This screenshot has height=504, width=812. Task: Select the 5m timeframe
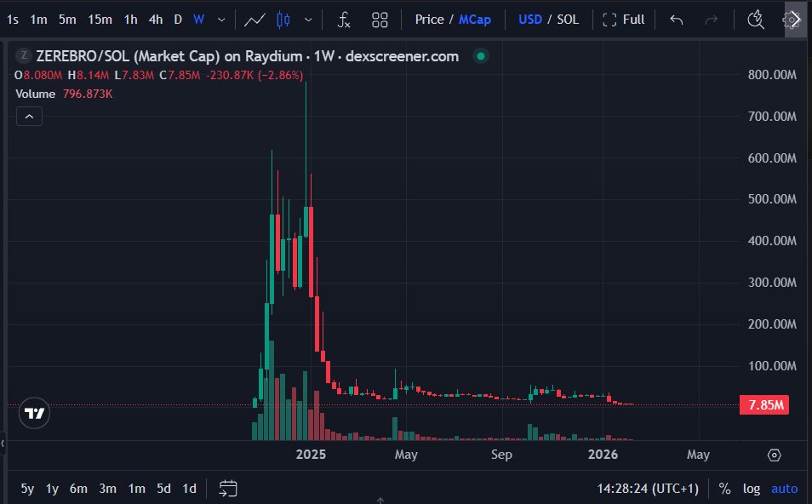67,20
